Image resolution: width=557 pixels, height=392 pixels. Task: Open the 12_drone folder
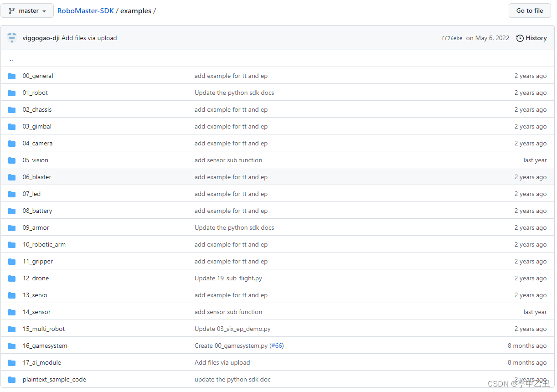tap(36, 279)
